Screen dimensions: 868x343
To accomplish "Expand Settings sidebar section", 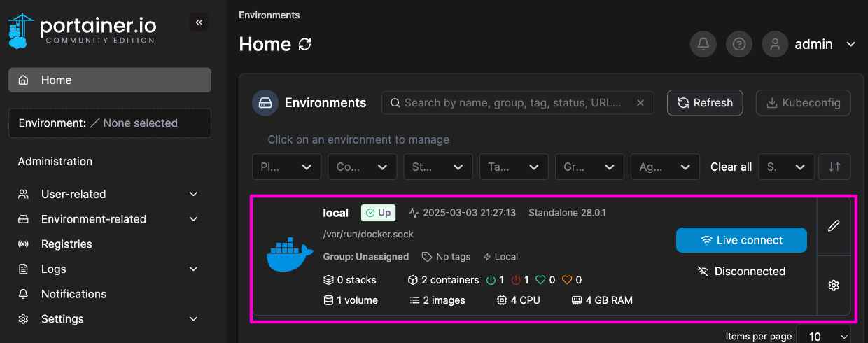I will pyautogui.click(x=108, y=318).
